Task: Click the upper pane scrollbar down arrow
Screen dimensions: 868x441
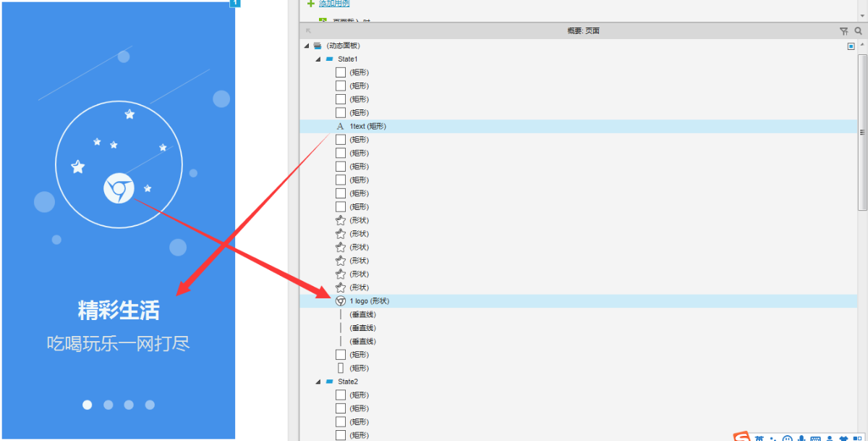Action: [x=862, y=17]
